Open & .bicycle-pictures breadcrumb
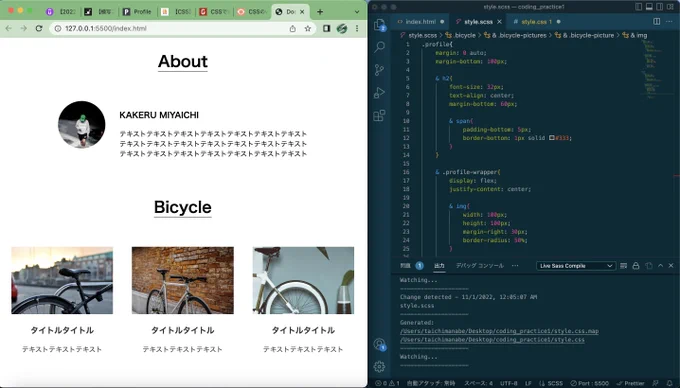The width and height of the screenshot is (680, 388). 515,36
